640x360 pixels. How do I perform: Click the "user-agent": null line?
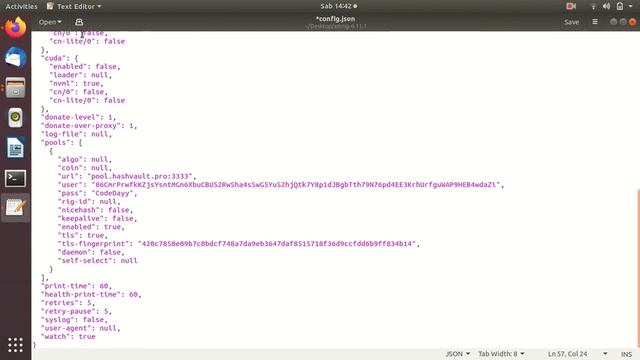pos(80,328)
